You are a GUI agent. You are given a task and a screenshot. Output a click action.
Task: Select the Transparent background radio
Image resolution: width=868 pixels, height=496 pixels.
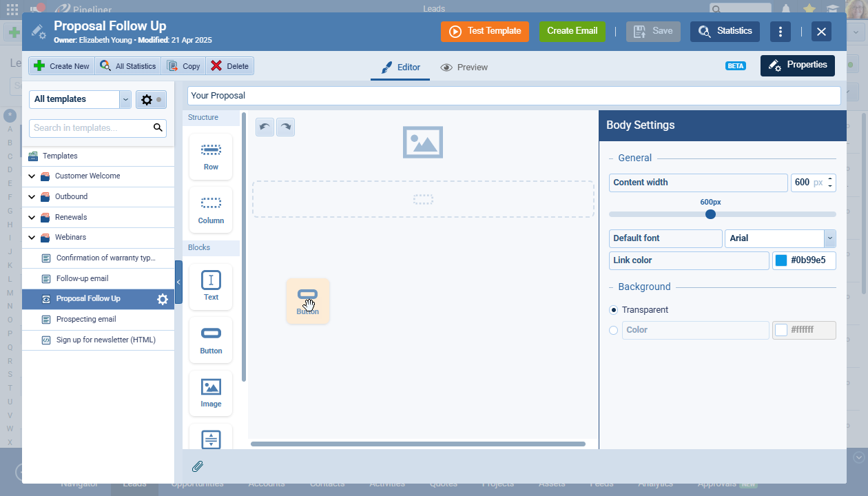click(614, 310)
